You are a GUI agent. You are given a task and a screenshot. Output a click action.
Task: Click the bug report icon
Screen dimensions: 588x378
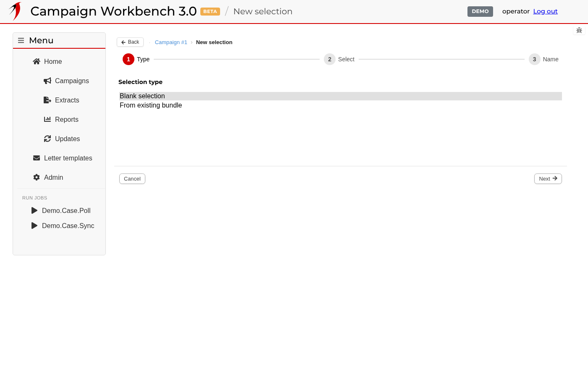point(579,30)
